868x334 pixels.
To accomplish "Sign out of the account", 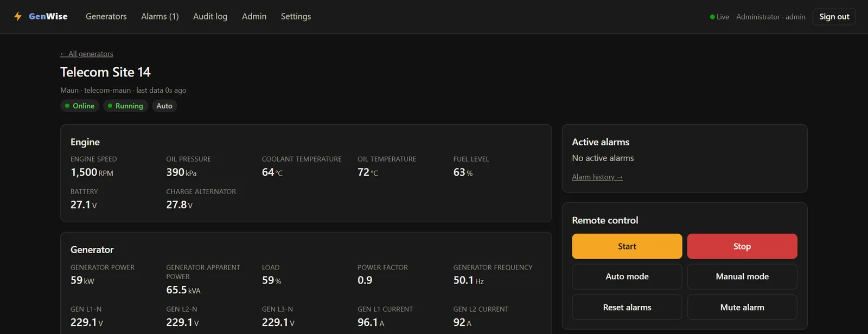I will [x=834, y=17].
